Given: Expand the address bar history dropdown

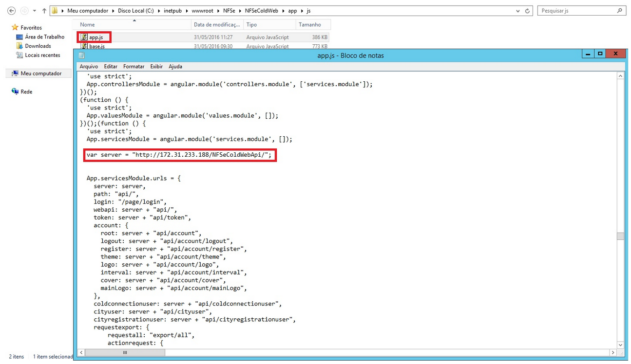Looking at the screenshot, I should [x=517, y=11].
